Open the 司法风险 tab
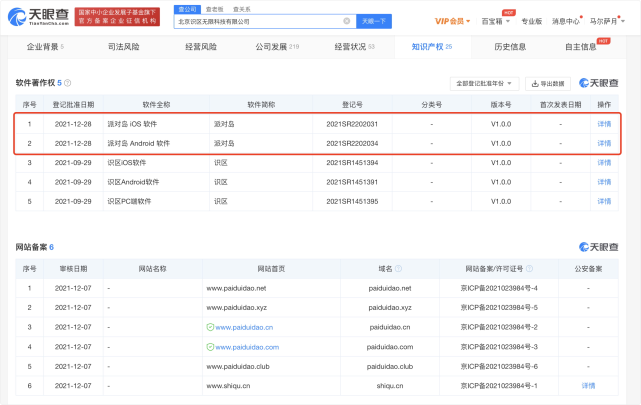Screen dimensions: 641x405 (x=123, y=47)
